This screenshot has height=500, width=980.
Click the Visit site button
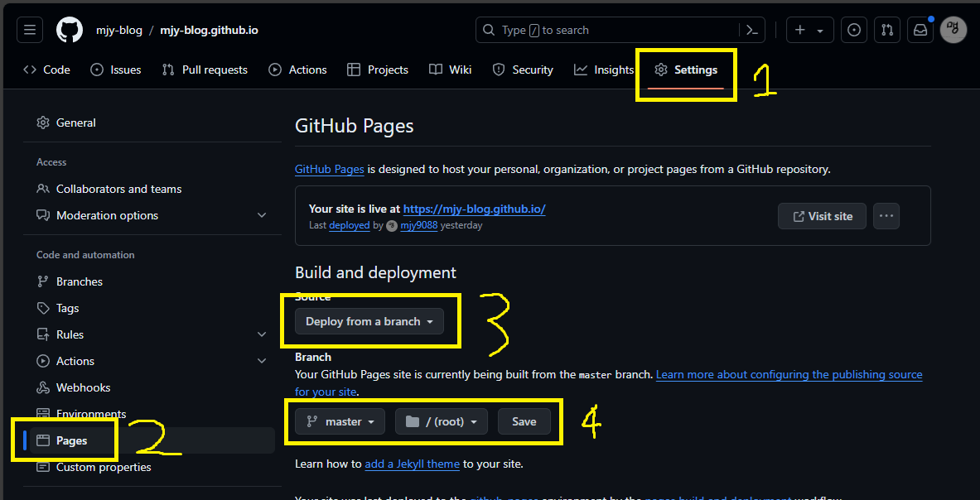click(x=822, y=216)
